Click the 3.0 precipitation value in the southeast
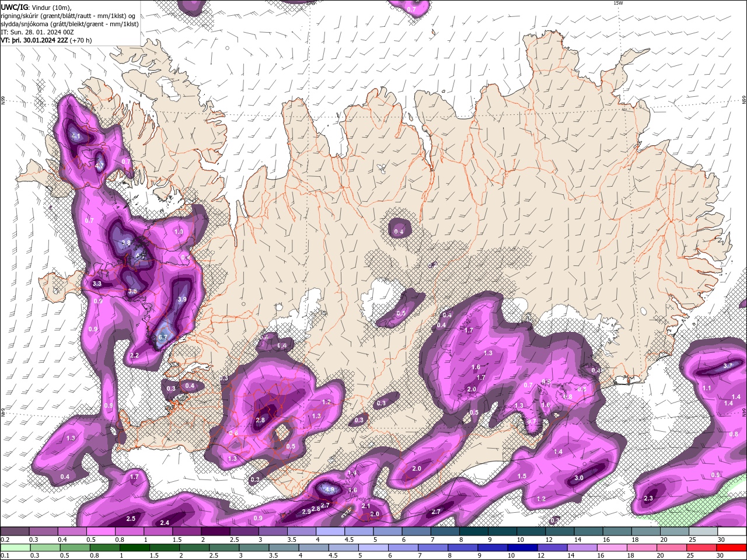Screen dimensions: 747x560 579,478
